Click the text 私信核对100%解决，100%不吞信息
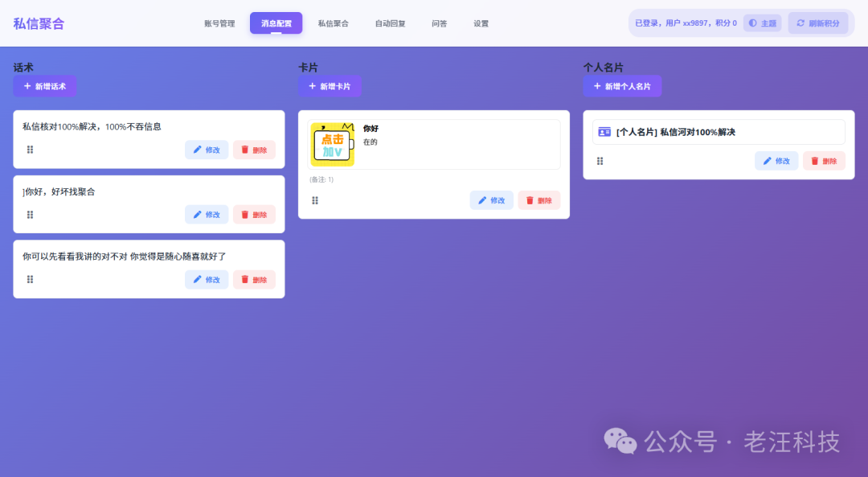This screenshot has width=868, height=477. [92, 127]
